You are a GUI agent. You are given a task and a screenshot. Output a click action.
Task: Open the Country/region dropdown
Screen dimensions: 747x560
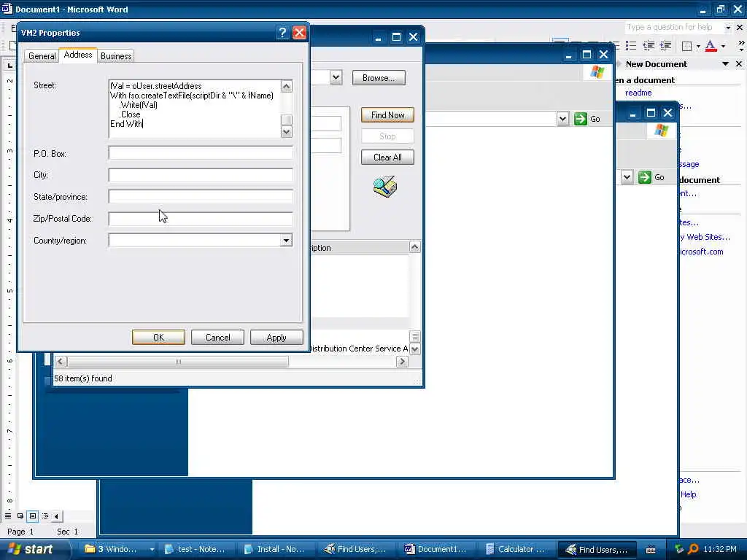[x=286, y=241]
